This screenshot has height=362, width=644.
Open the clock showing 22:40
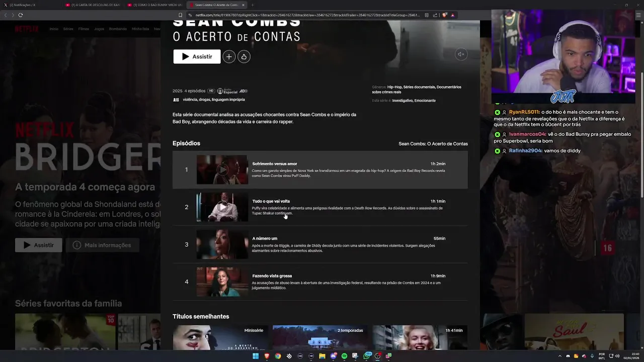[631, 356]
